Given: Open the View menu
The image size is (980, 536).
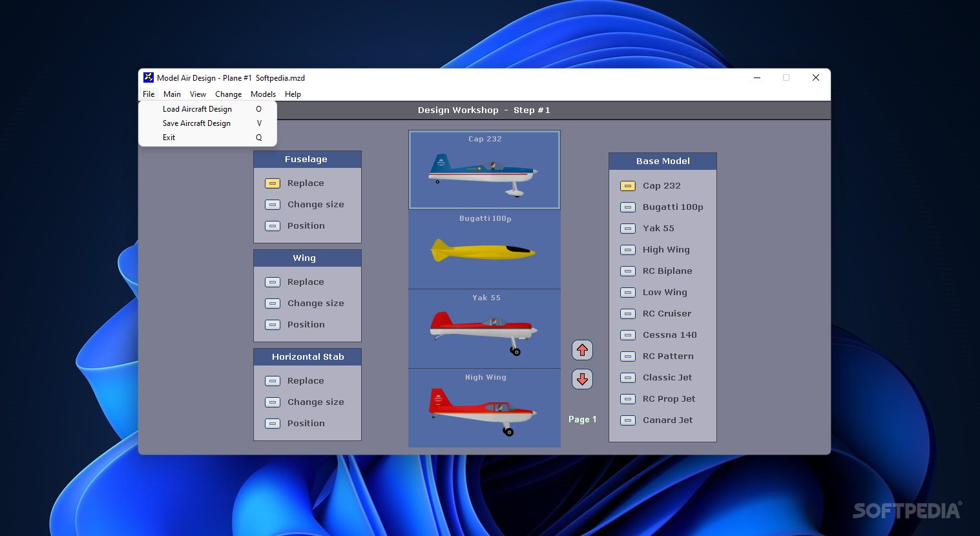Looking at the screenshot, I should pyautogui.click(x=198, y=94).
